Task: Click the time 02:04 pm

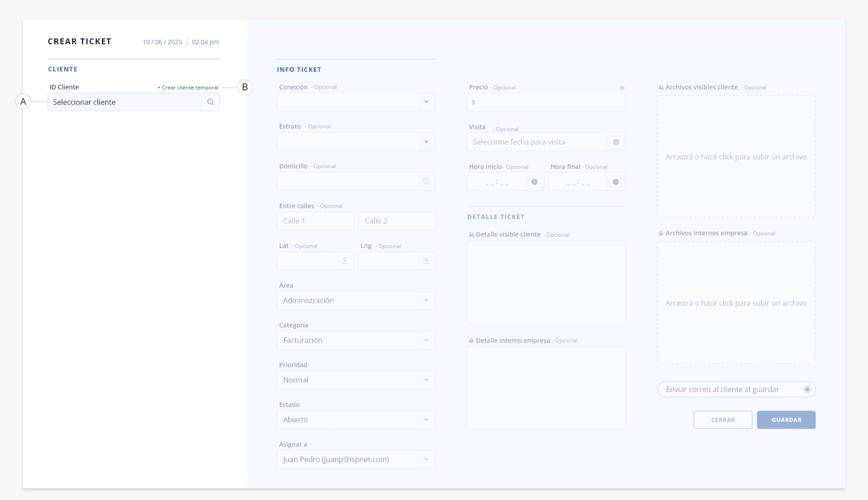Action: point(205,42)
